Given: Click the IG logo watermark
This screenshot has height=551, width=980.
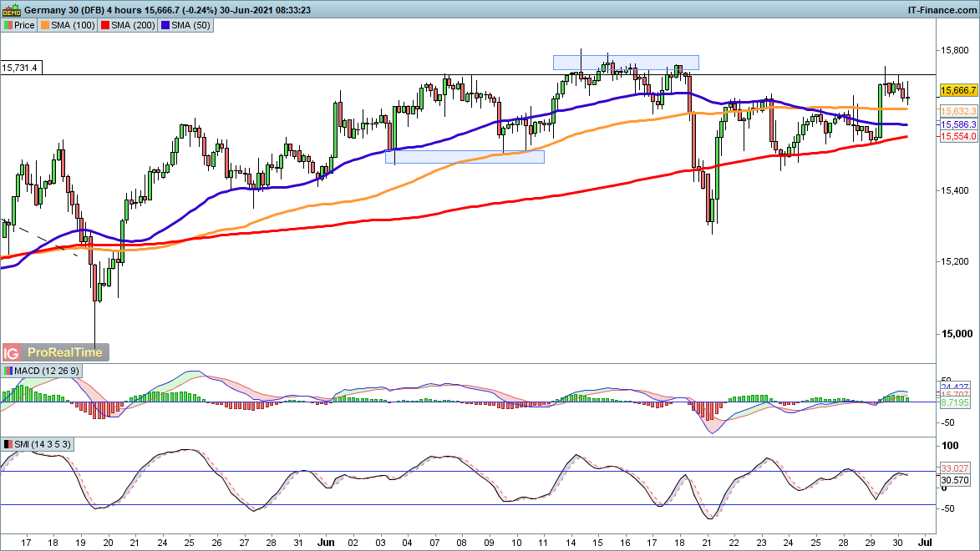Looking at the screenshot, I should [x=12, y=352].
